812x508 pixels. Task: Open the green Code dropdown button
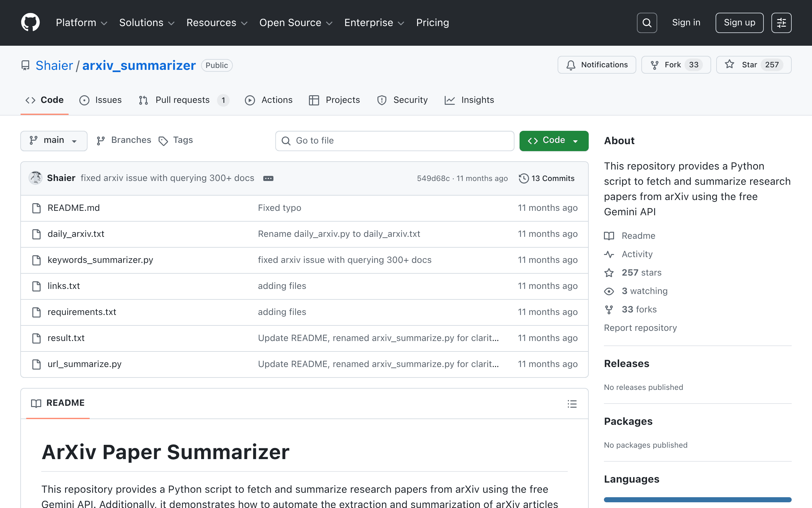[553, 141]
